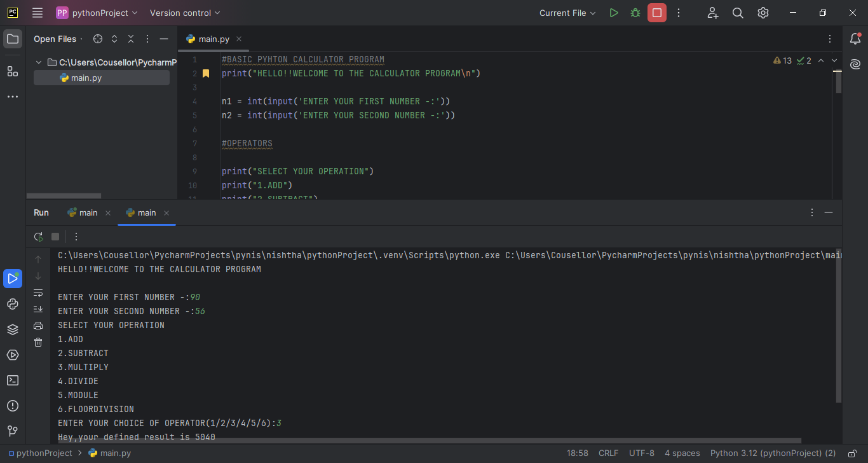Open More Actions menu beside the toolbar Stop button
The width and height of the screenshot is (868, 463).
point(679,13)
